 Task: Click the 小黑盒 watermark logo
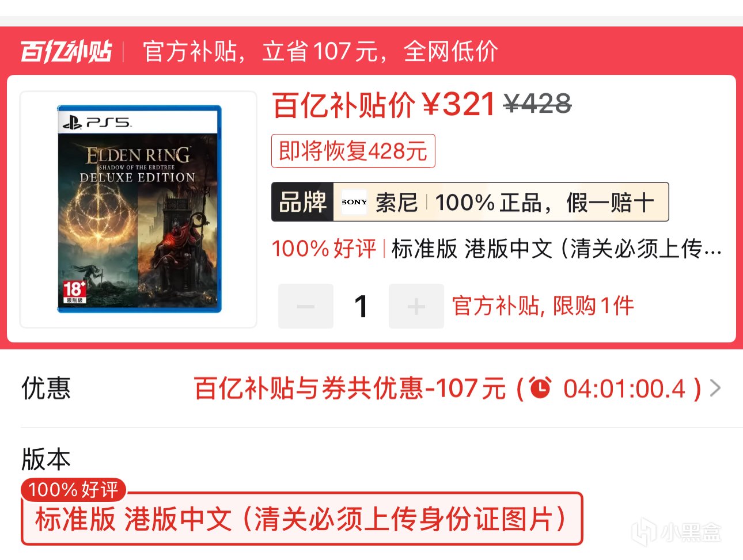pos(676,532)
